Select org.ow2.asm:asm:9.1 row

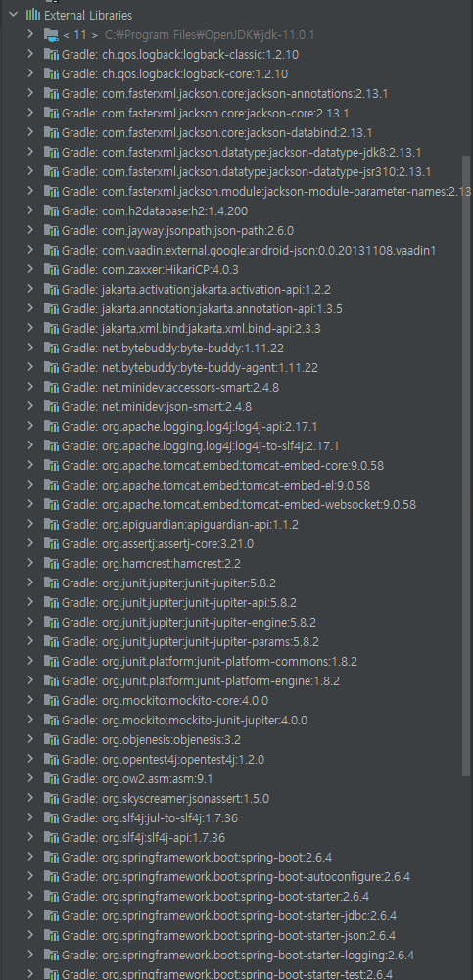pyautogui.click(x=231, y=778)
